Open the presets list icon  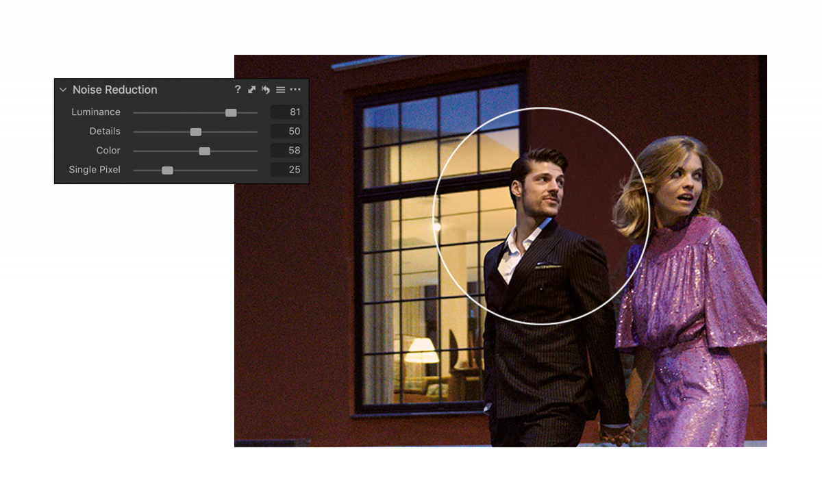[x=280, y=90]
